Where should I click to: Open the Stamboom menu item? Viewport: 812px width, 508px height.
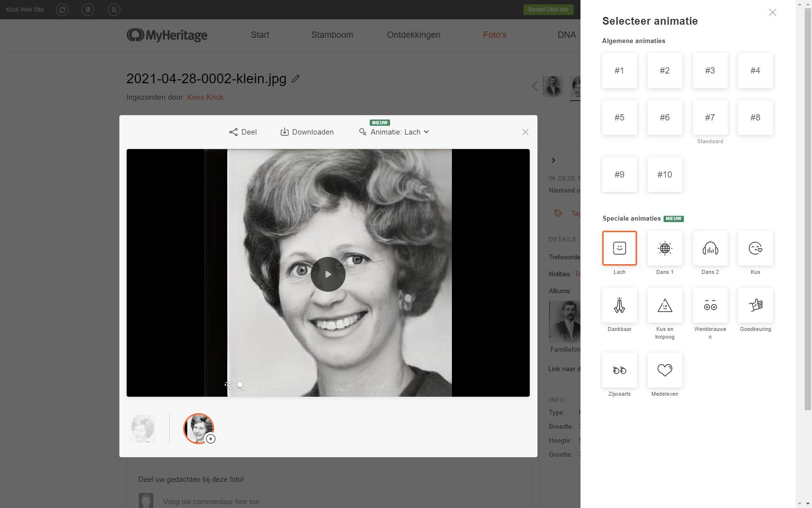tap(332, 35)
